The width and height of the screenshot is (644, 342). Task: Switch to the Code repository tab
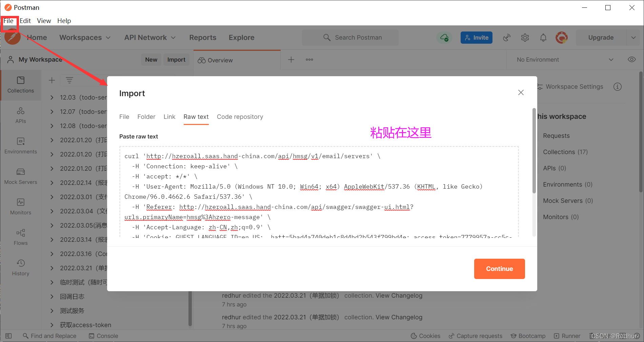click(x=240, y=117)
